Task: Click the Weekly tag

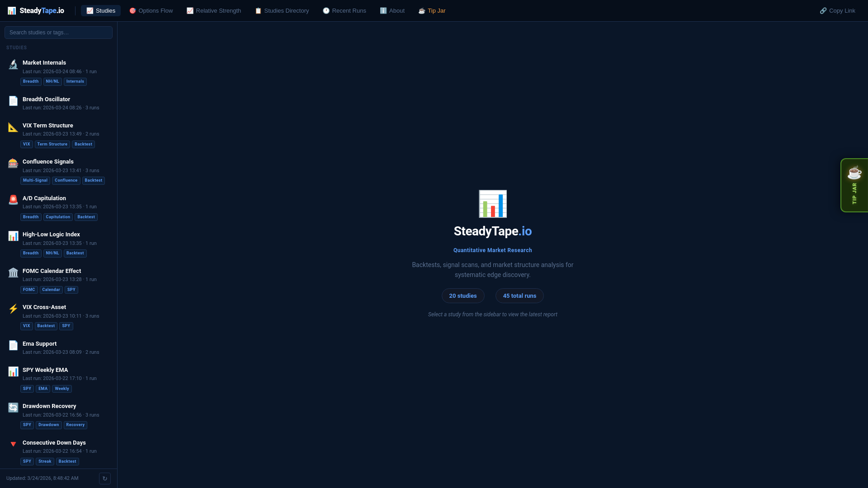Action: [62, 389]
